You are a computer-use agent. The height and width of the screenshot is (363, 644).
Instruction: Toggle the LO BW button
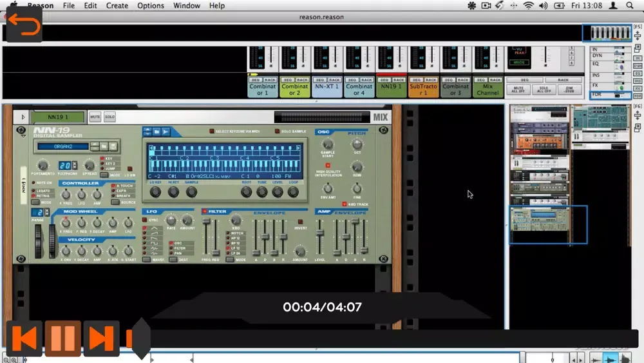click(130, 169)
